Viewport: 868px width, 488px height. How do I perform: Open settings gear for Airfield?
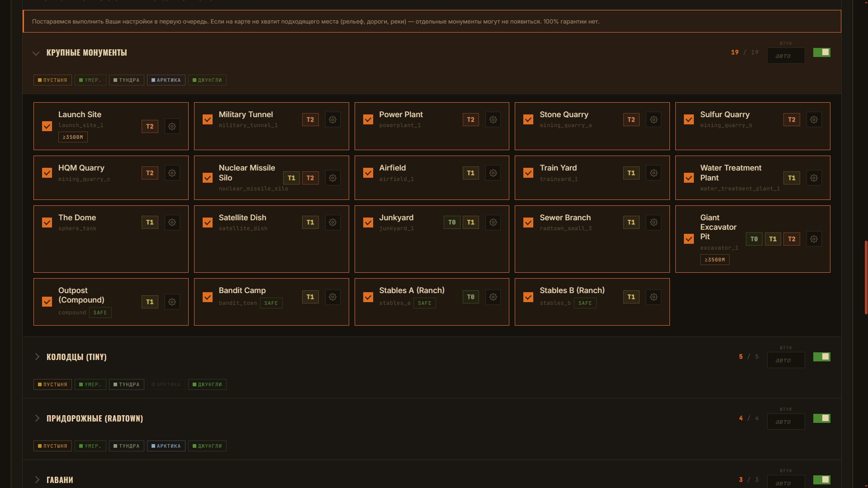pyautogui.click(x=493, y=173)
